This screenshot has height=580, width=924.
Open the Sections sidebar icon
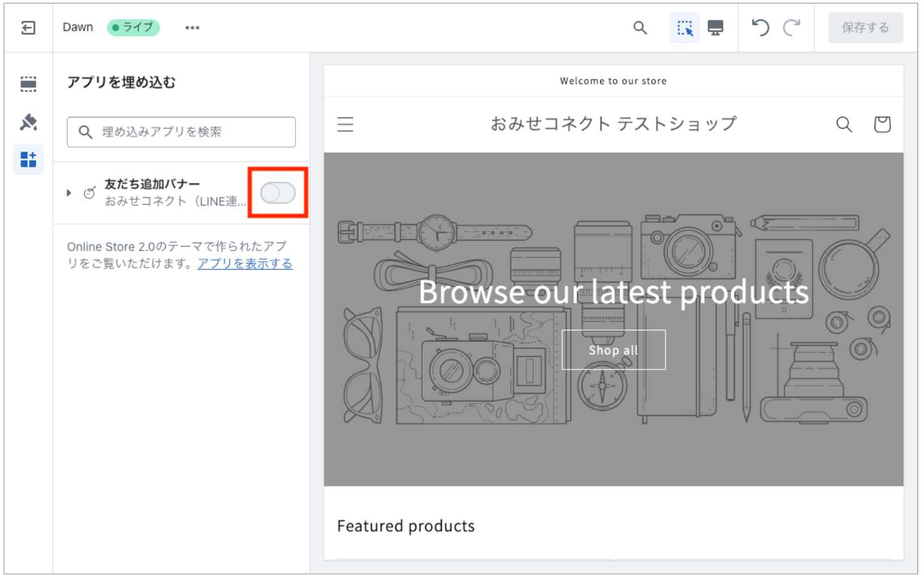pyautogui.click(x=28, y=84)
